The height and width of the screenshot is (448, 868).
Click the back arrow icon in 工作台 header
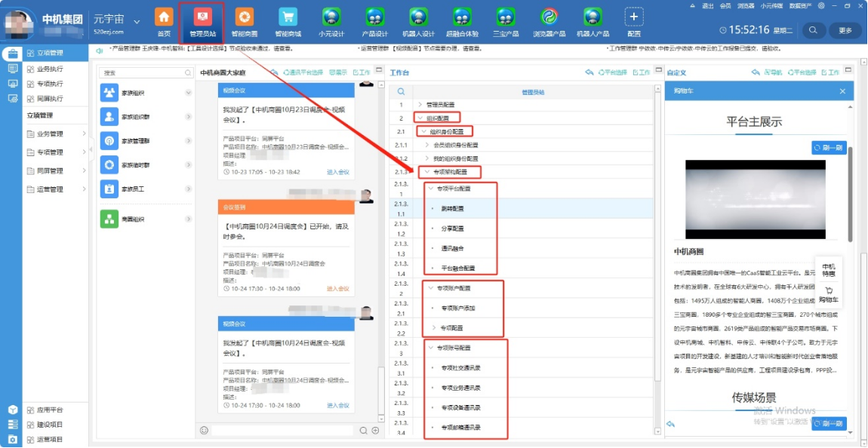589,72
